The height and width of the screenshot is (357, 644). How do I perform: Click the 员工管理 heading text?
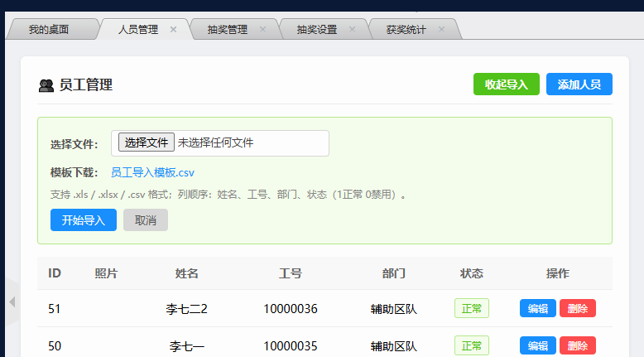coord(86,85)
